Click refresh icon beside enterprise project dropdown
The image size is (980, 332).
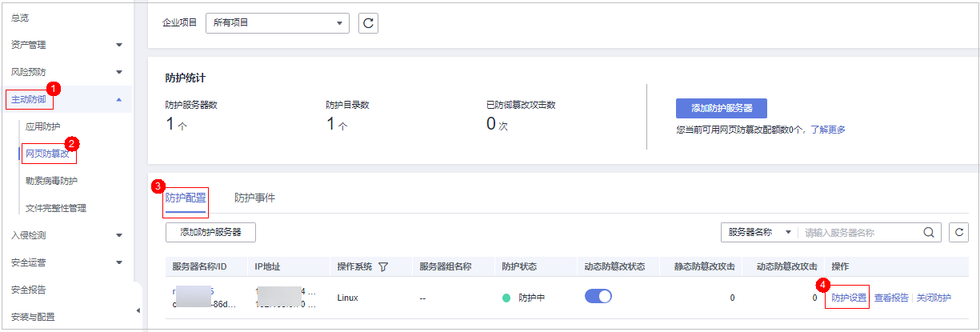coord(368,23)
